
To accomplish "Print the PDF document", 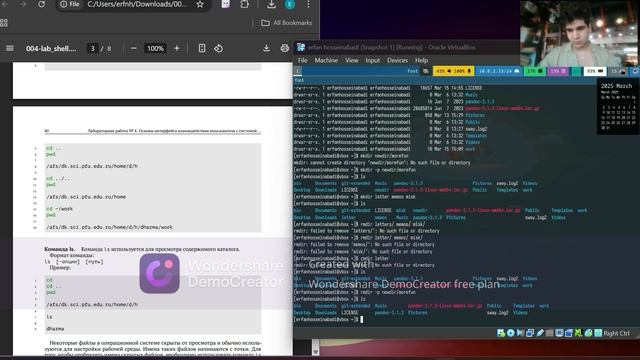I will (x=284, y=48).
